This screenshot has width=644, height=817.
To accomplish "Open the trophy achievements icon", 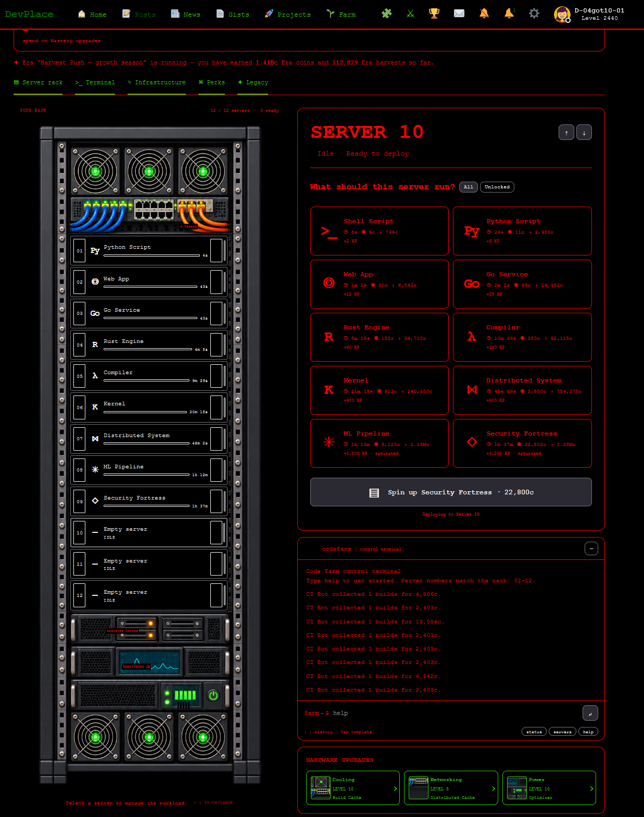I will 434,14.
